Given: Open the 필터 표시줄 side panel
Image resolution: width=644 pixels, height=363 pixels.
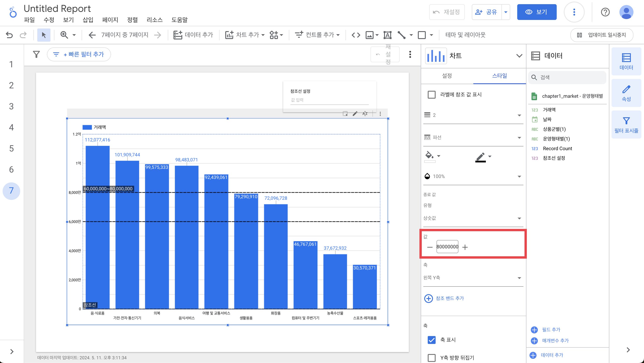Looking at the screenshot, I should click(626, 125).
